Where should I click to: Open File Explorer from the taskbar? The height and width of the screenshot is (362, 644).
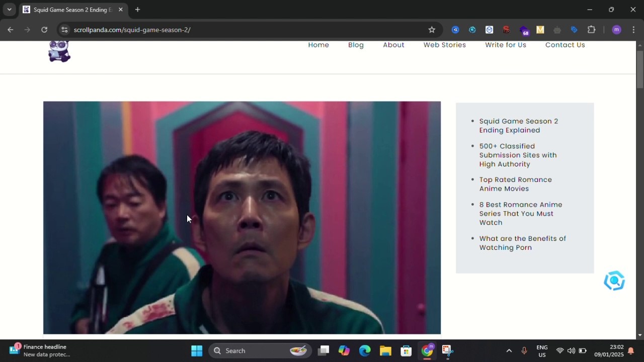pos(385,350)
